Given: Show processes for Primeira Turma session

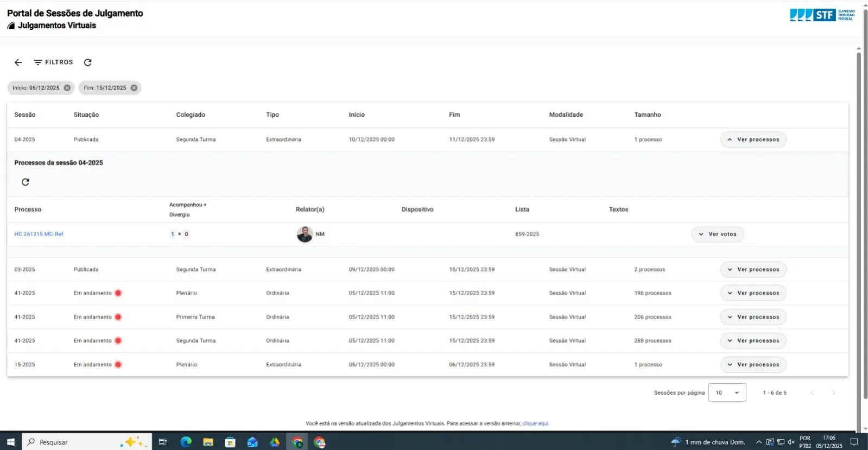Looking at the screenshot, I should 753,317.
